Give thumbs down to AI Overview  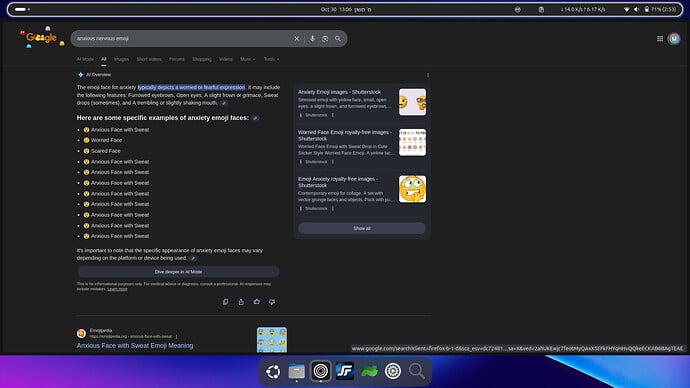pyautogui.click(x=272, y=302)
